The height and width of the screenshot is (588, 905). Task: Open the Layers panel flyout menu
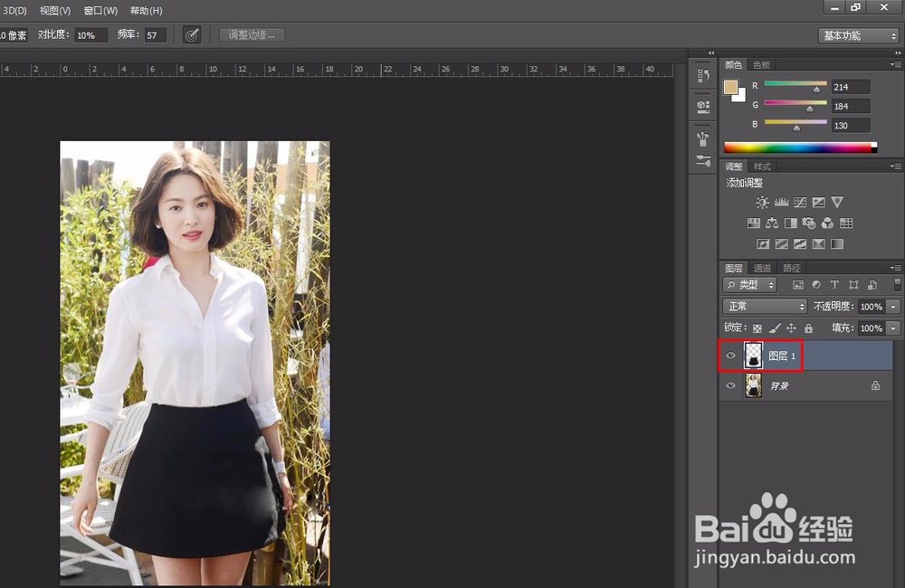click(895, 268)
